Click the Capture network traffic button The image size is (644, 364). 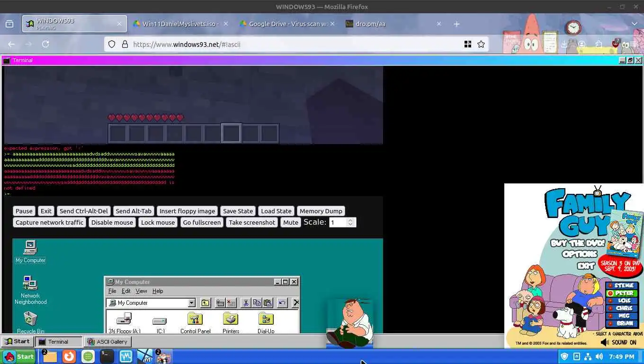(x=49, y=222)
